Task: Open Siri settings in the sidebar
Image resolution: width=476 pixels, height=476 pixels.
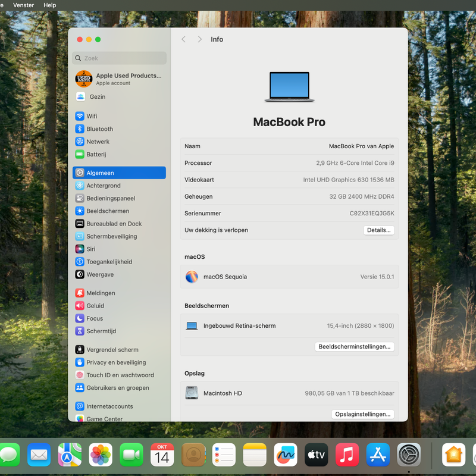Action: (120, 249)
